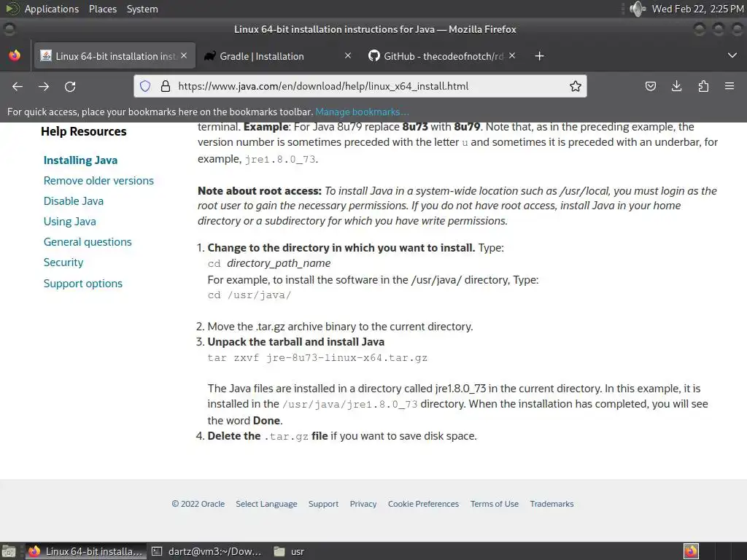Open the Installing Java sidebar link
Screen dimensions: 747x560
80,160
